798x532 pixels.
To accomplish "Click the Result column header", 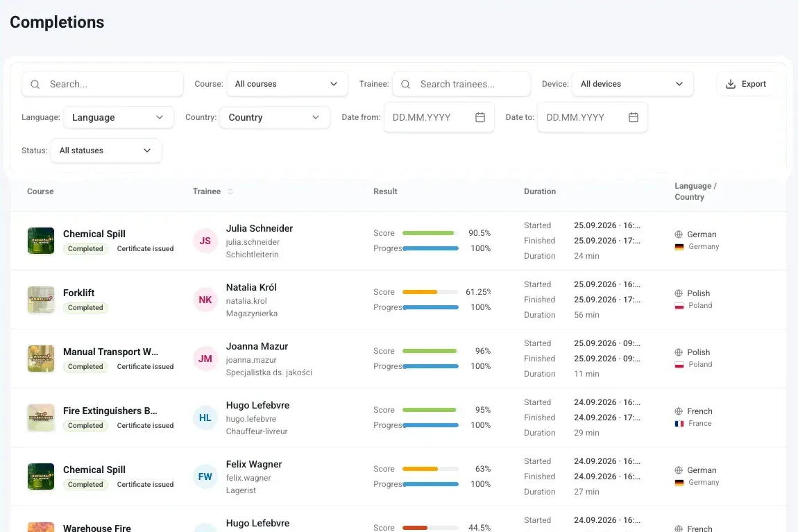I will click(385, 191).
